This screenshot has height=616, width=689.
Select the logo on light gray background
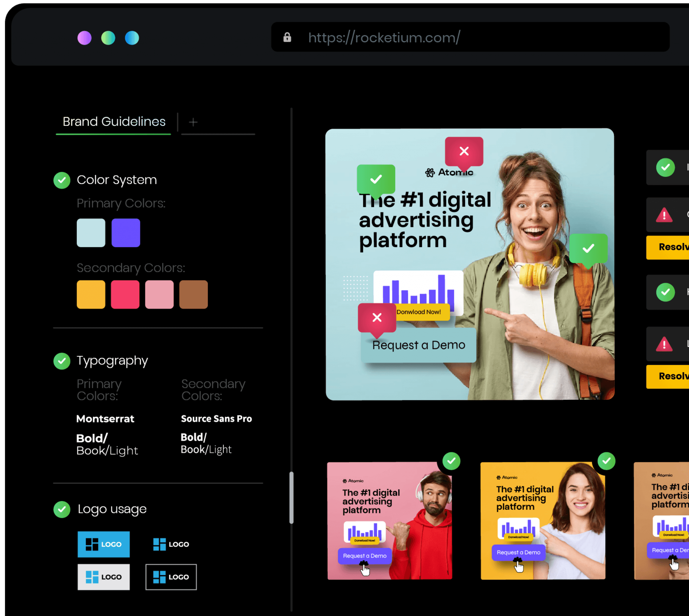click(104, 577)
